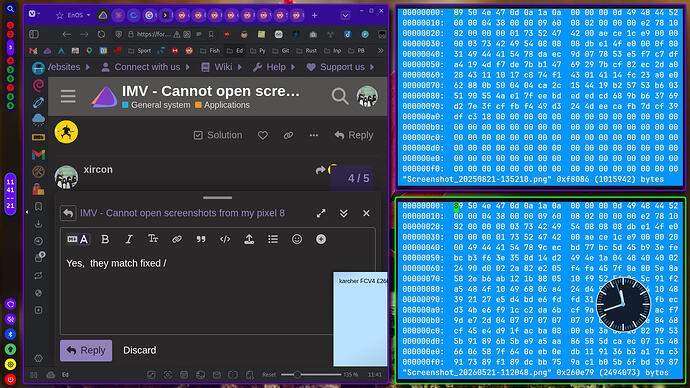Screen dimensions: 690x388
Task: Expand the tab list dropdown in the tab bar
Action: (x=345, y=15)
